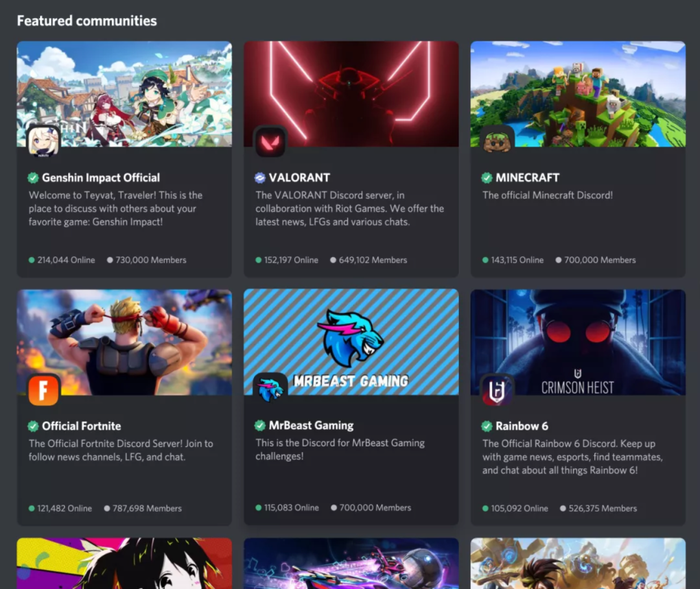
Task: Click the Official Fortnite Discord Server description
Action: (121, 450)
